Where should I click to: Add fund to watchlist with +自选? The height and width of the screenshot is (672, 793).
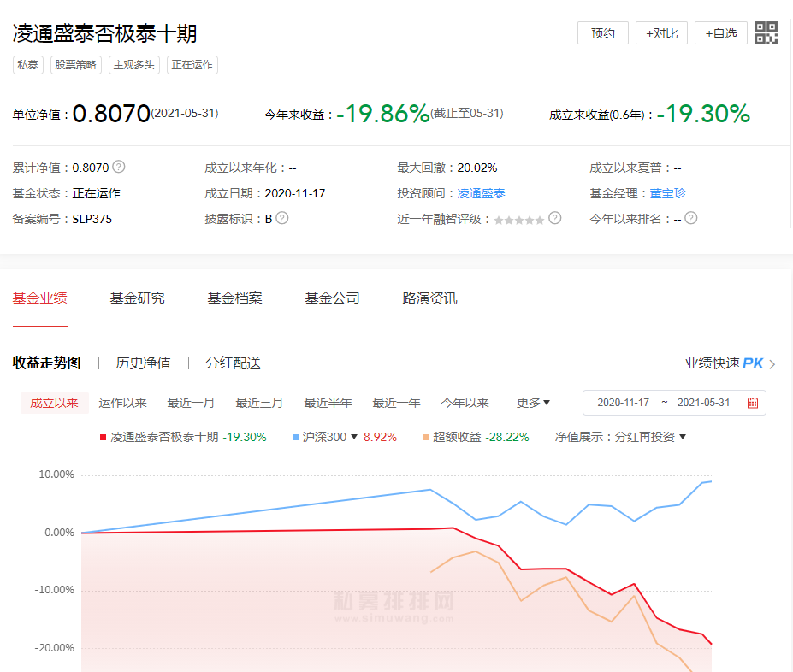720,33
